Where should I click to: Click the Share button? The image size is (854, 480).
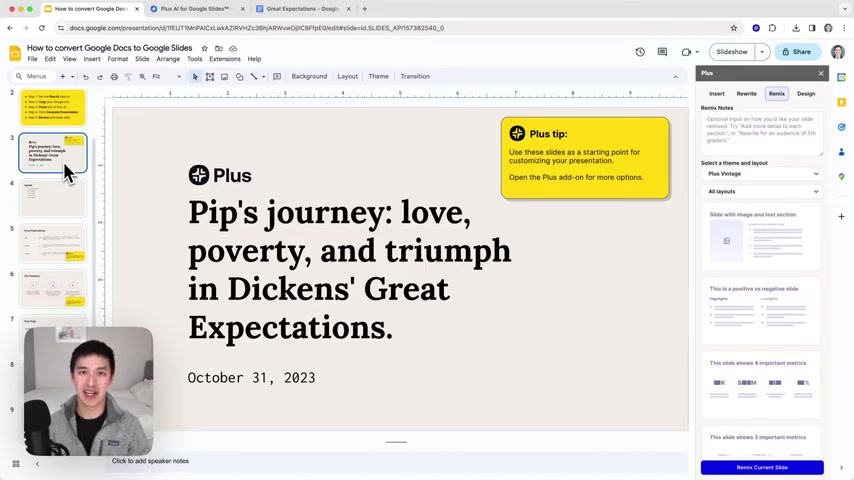(797, 52)
